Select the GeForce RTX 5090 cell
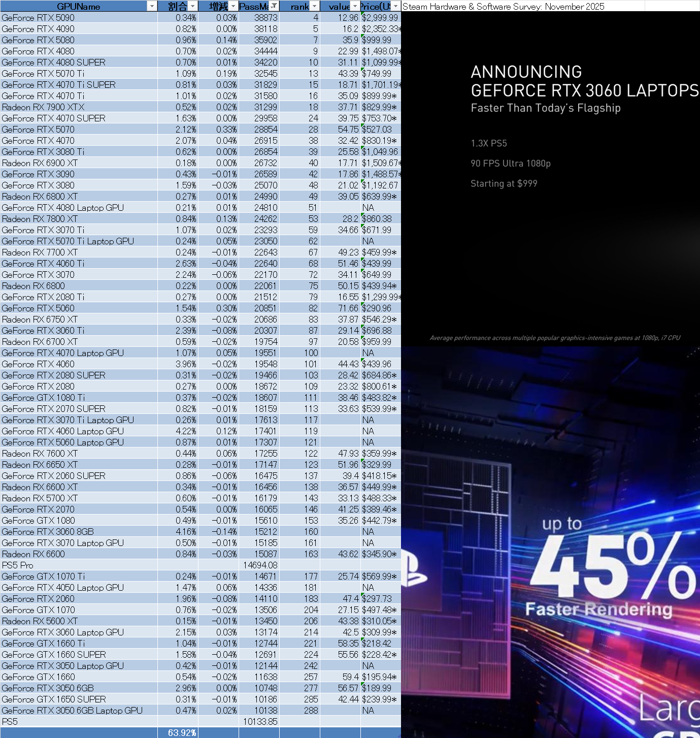 [x=79, y=18]
